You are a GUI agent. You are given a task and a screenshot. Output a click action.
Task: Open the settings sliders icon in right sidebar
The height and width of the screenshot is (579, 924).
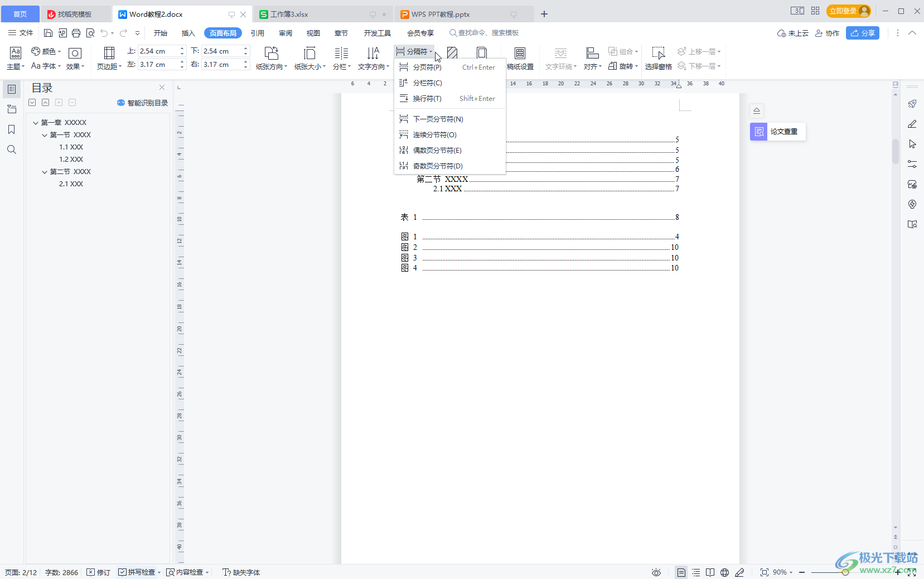click(912, 164)
